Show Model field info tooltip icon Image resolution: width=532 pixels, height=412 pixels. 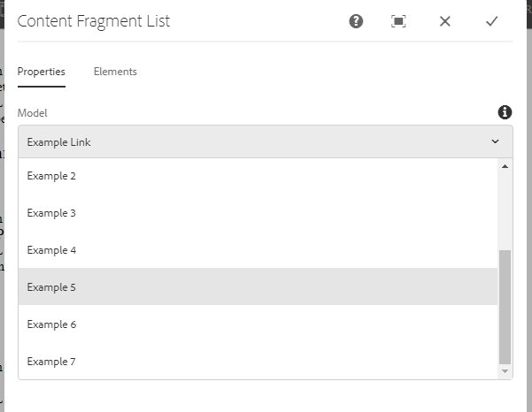pyautogui.click(x=505, y=112)
